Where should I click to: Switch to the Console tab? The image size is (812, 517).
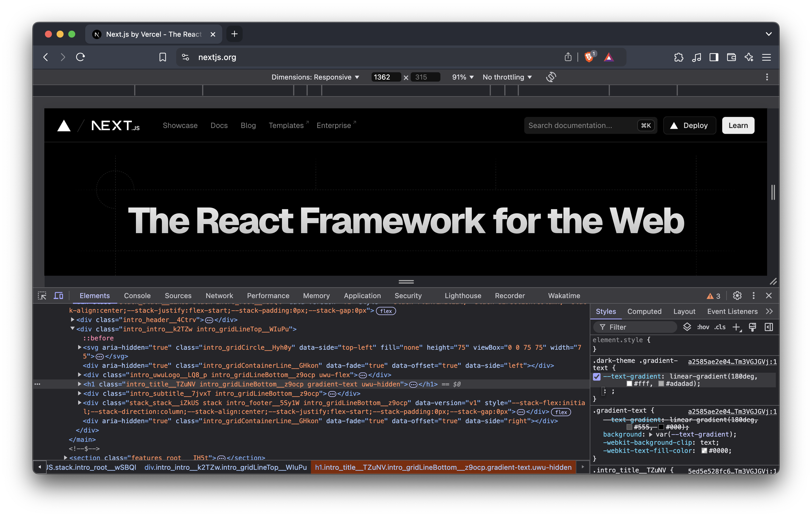[137, 296]
